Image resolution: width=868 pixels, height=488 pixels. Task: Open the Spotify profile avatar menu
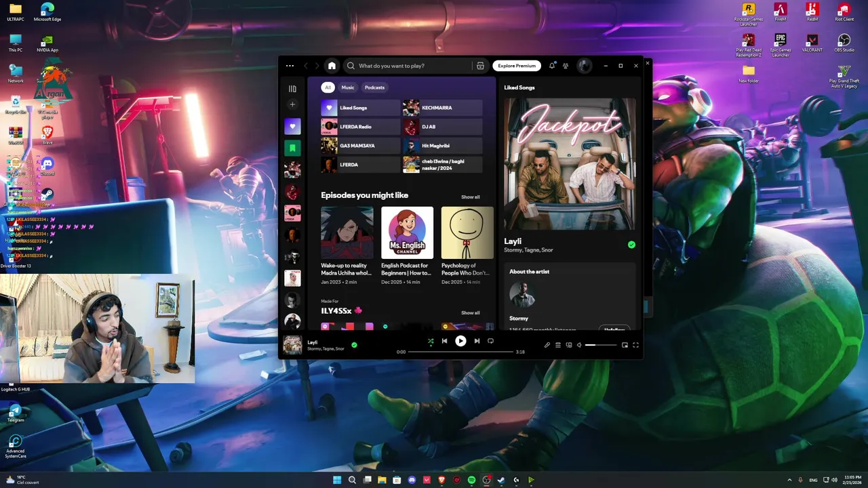584,66
